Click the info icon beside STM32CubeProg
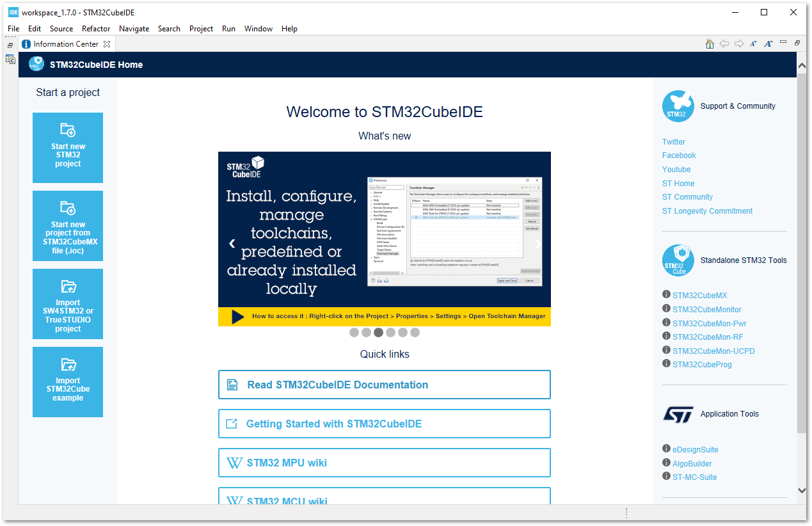812x526 pixels. coord(667,364)
